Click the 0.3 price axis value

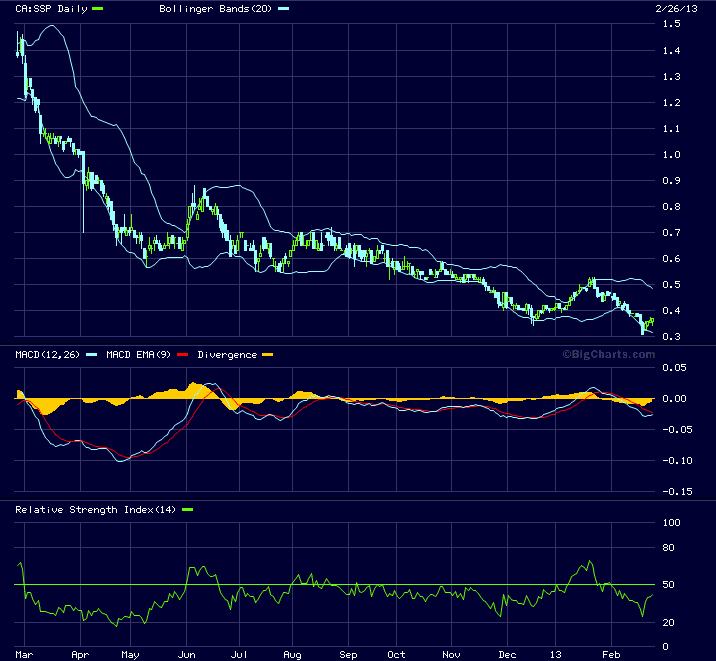pyautogui.click(x=671, y=336)
